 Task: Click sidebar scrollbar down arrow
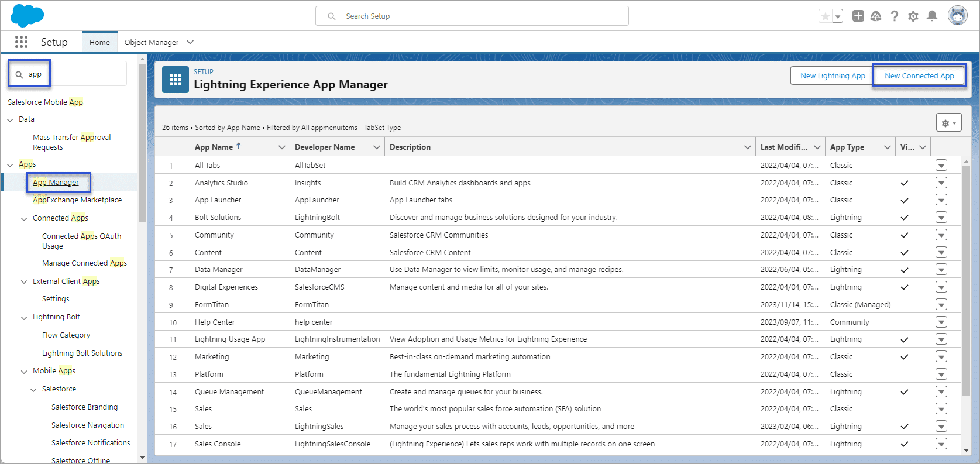(142, 458)
